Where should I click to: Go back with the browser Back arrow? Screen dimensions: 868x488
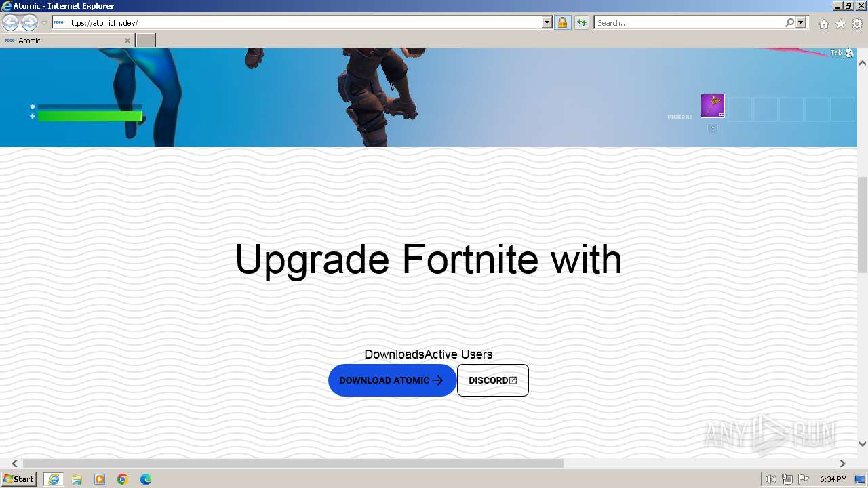click(x=10, y=23)
